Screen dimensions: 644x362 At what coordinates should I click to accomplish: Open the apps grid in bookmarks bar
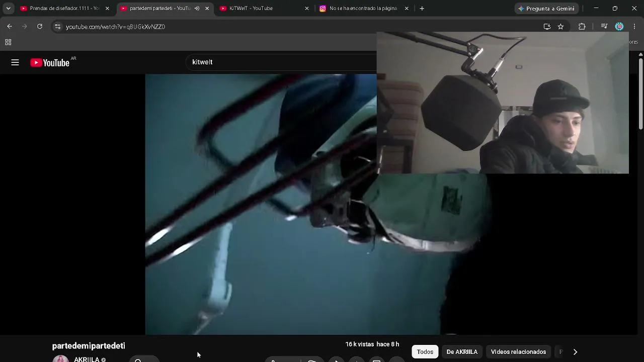[x=8, y=42]
